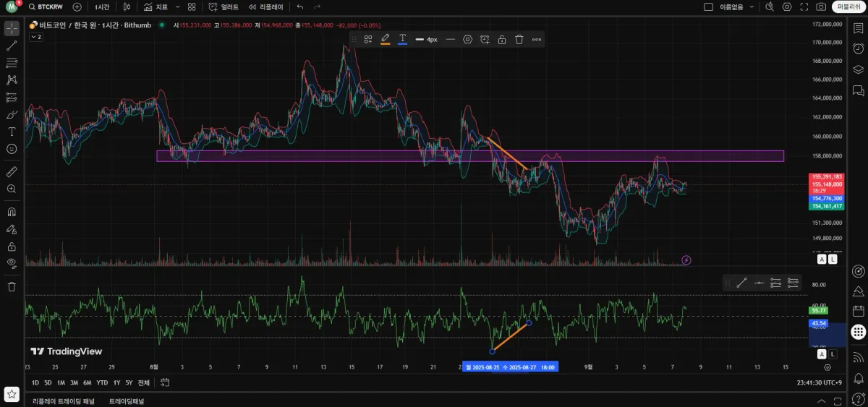The image size is (868, 407).
Task: Select the magnet mode tool
Action: click(x=12, y=212)
